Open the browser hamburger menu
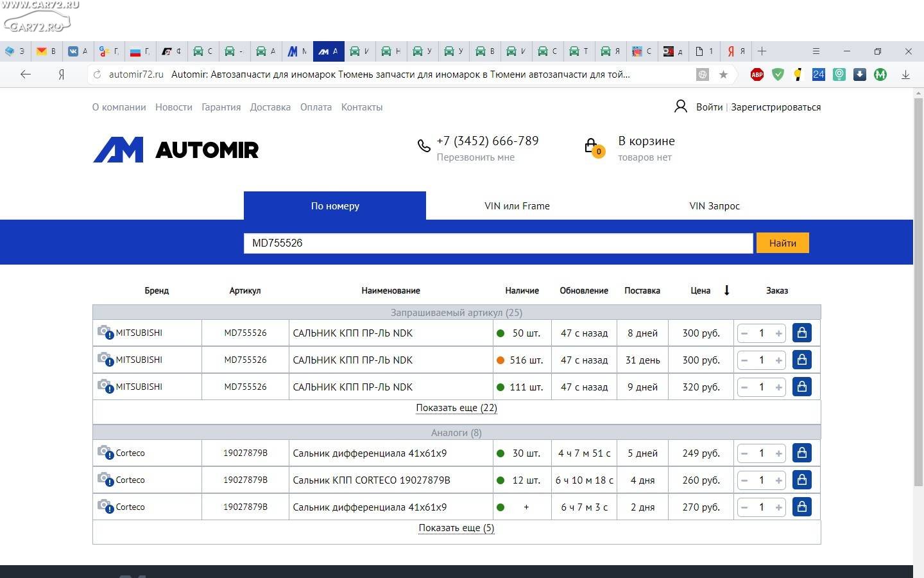Image resolution: width=924 pixels, height=578 pixels. pos(816,51)
